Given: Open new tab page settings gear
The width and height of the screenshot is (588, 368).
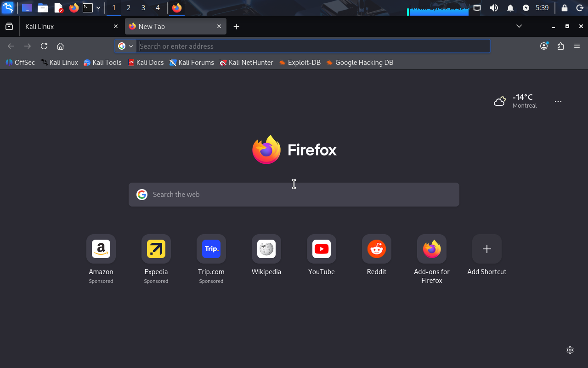Looking at the screenshot, I should (570, 350).
